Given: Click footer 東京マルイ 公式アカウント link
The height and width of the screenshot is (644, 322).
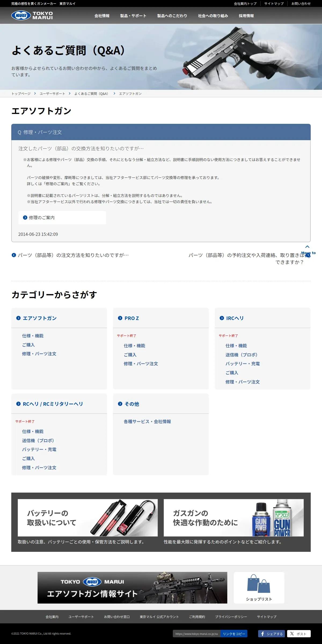Looking at the screenshot, I should [159, 617].
